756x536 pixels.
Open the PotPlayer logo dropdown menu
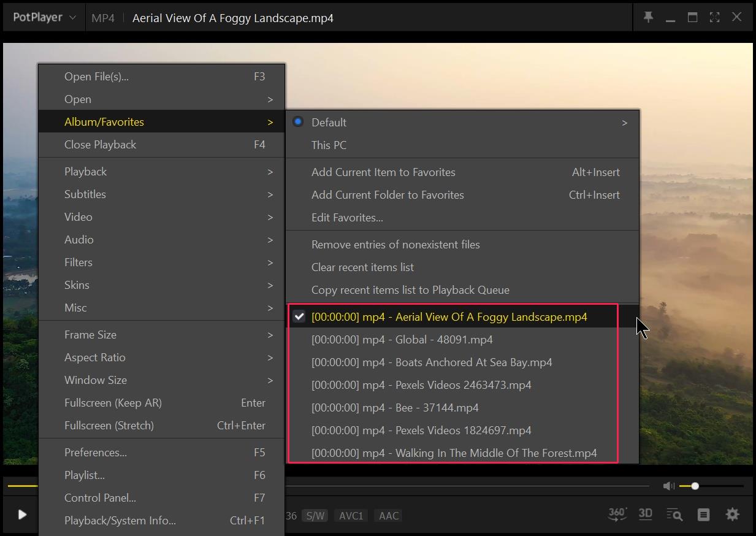(x=43, y=17)
